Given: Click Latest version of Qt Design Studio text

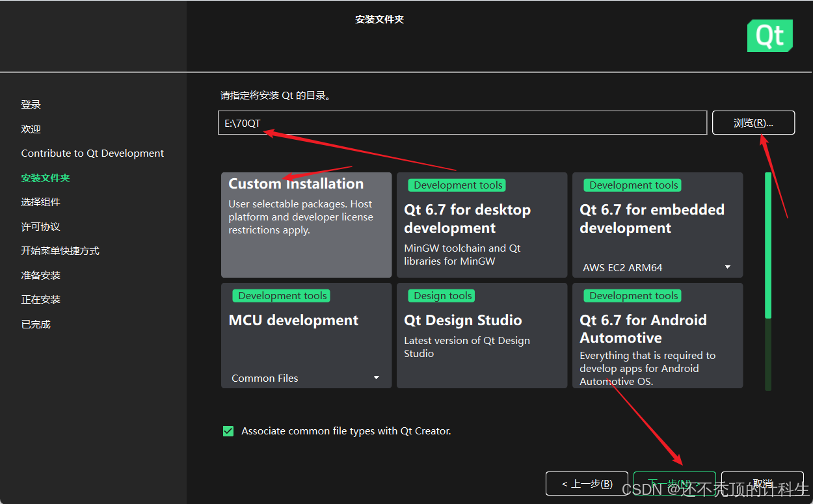Looking at the screenshot, I should click(x=467, y=347).
